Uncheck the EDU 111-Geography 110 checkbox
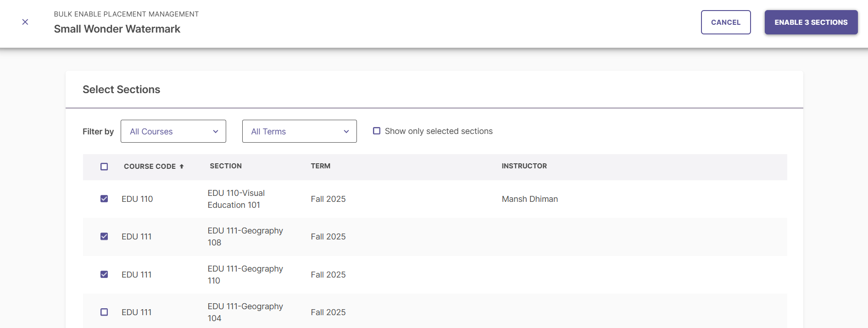Image resolution: width=868 pixels, height=328 pixels. tap(104, 274)
